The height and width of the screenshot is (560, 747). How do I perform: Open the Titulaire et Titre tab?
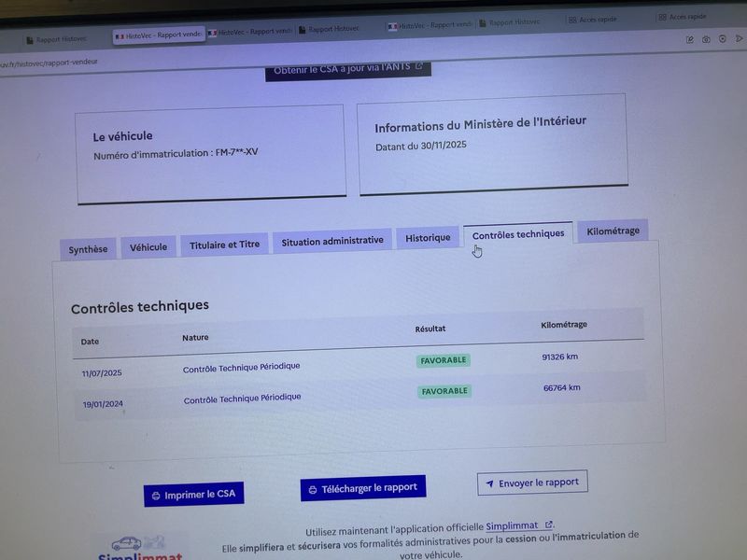[224, 245]
